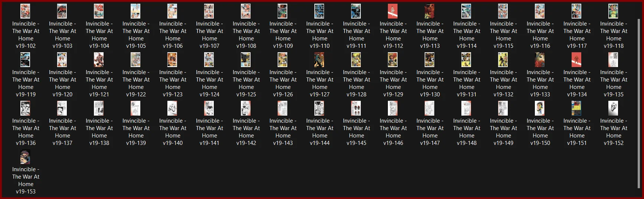Click the v19-119 file icon

pyautogui.click(x=25, y=60)
